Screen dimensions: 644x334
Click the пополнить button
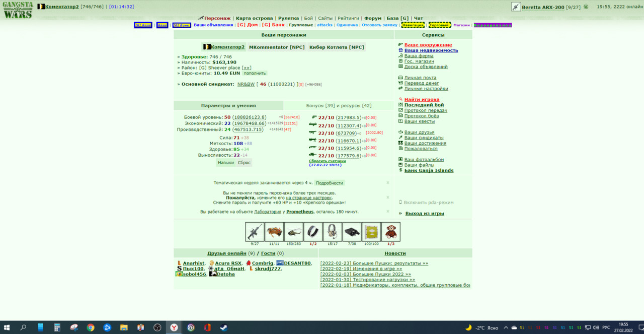click(x=255, y=73)
